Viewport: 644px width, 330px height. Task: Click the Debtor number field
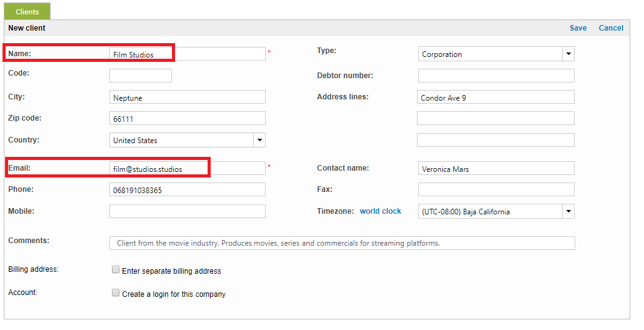[x=496, y=76]
